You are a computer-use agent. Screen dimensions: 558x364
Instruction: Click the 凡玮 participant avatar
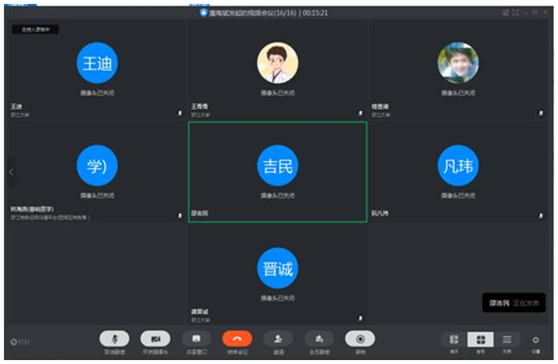click(x=458, y=165)
